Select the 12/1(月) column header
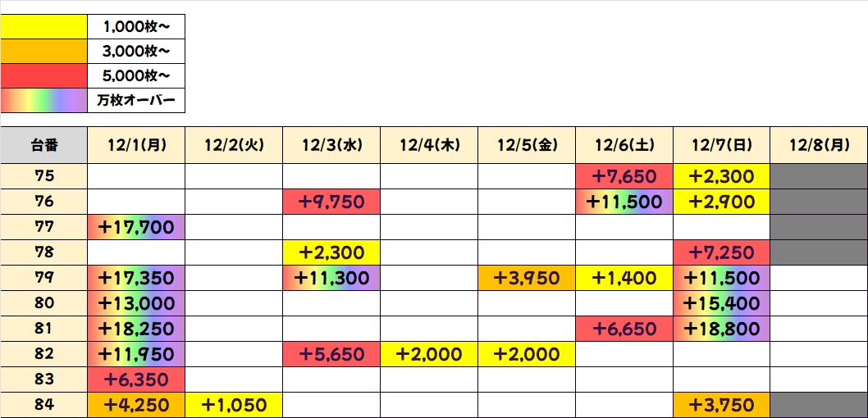Image resolution: width=868 pixels, height=418 pixels. tap(136, 146)
